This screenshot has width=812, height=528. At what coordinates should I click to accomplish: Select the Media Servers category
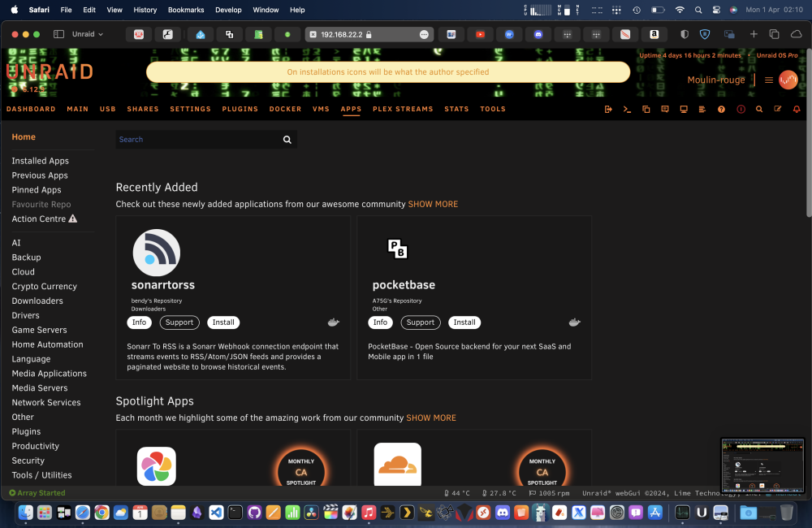click(x=40, y=387)
